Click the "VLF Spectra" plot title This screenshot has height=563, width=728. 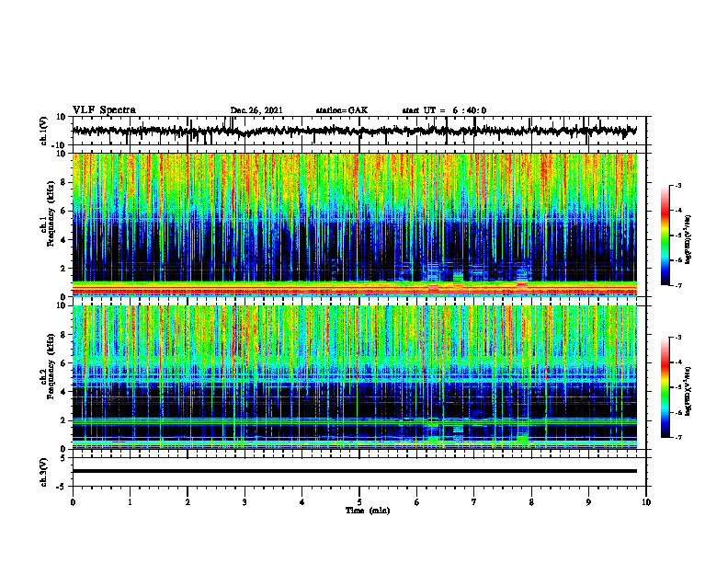point(104,110)
